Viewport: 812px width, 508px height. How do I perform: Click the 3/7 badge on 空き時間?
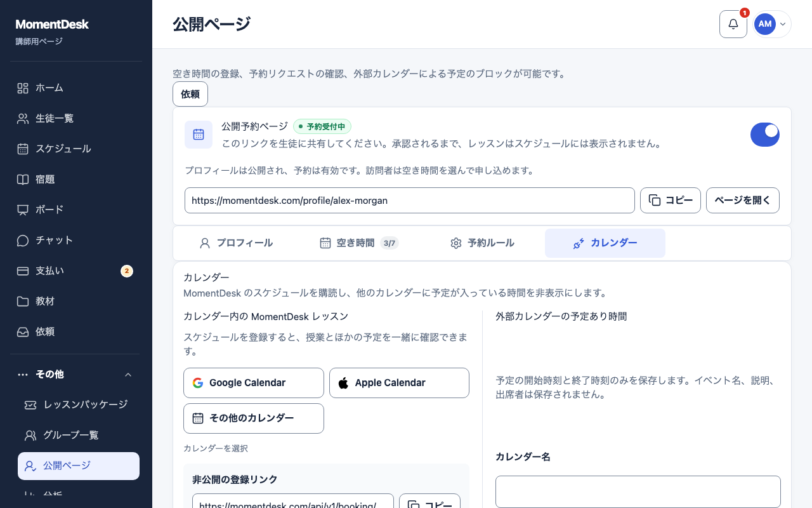pyautogui.click(x=390, y=243)
